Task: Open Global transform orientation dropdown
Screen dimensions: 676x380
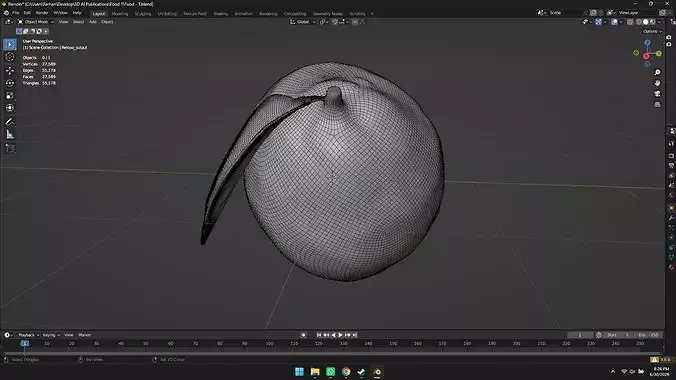Action: (303, 22)
